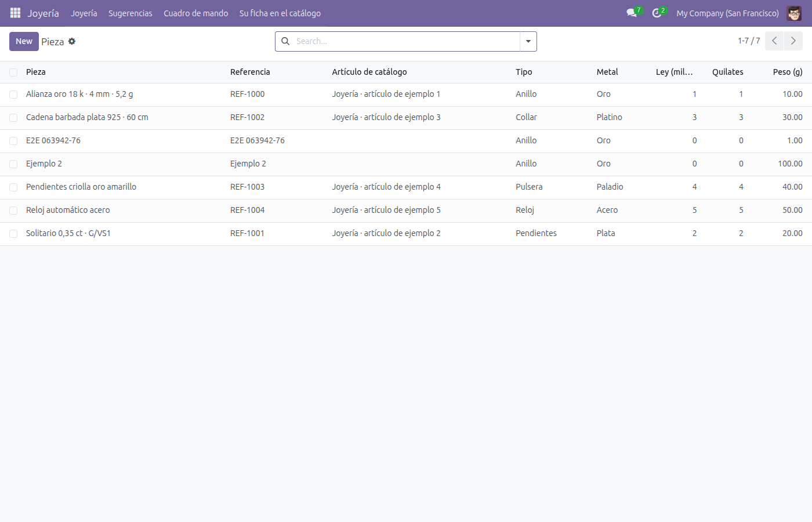812x522 pixels.
Task: Open the apps grid home menu
Action: point(16,13)
